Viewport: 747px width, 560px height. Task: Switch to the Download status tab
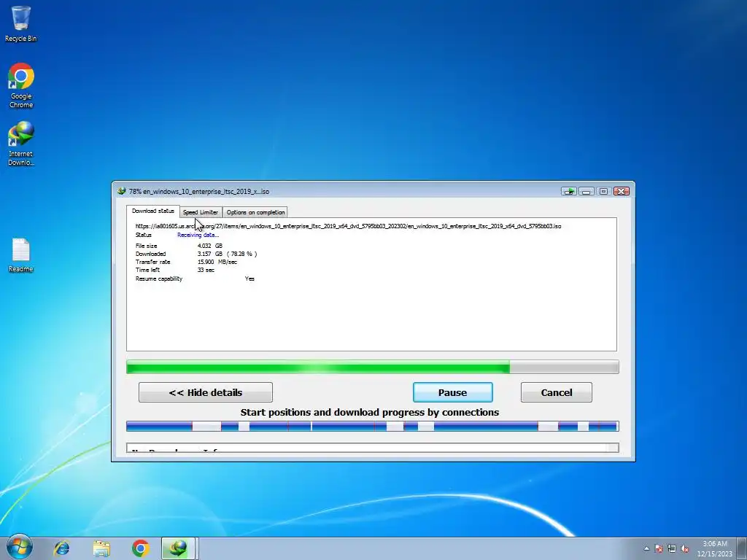tap(153, 211)
